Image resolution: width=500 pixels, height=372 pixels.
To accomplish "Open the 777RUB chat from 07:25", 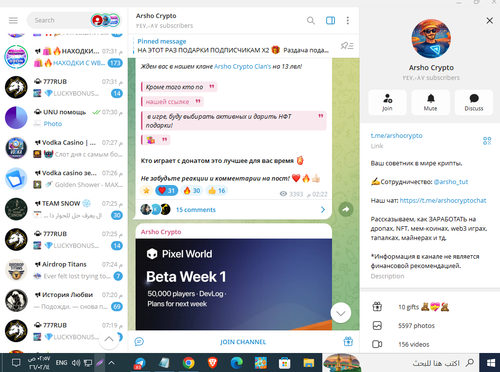I will [x=63, y=240].
